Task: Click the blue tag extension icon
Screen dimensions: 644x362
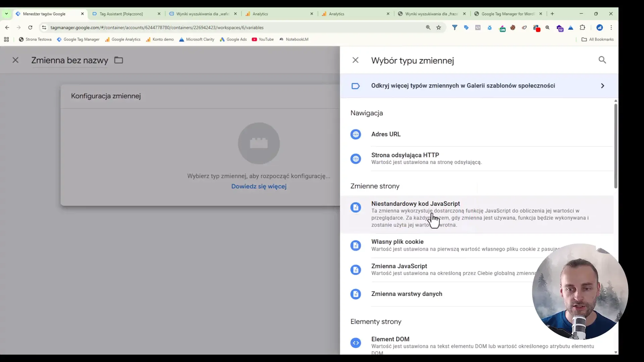Action: pos(466,27)
